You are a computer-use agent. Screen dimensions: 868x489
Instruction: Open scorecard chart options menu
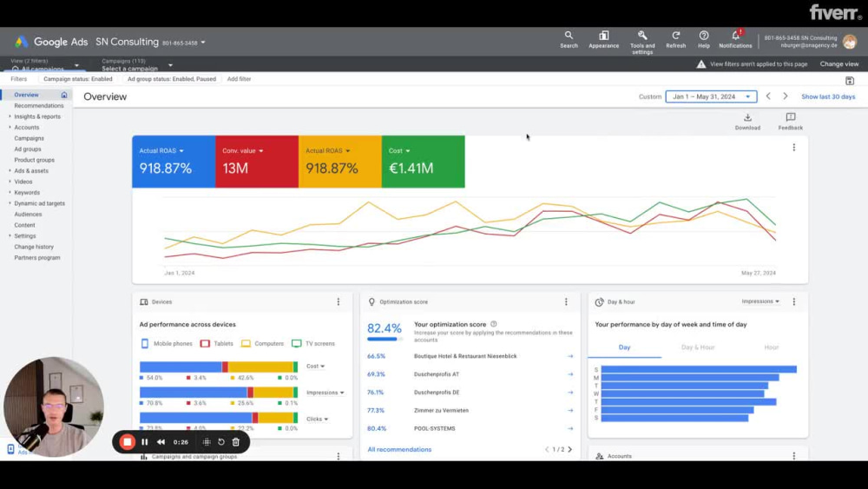pos(794,148)
